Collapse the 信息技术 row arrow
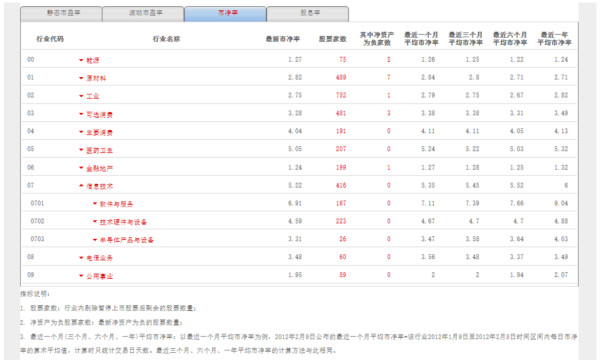 coord(81,186)
